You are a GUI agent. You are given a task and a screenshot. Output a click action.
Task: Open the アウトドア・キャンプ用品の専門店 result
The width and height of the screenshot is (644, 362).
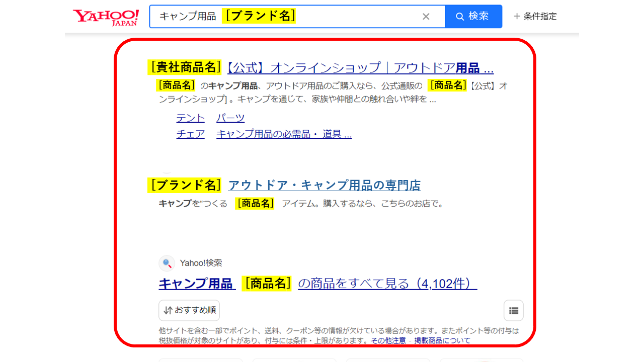325,186
